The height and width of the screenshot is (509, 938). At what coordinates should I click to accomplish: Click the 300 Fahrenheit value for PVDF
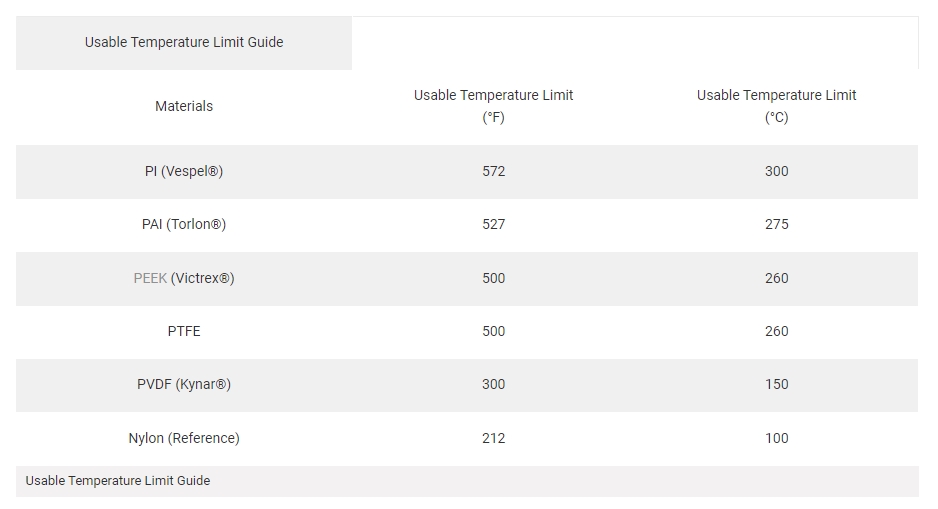coord(494,385)
